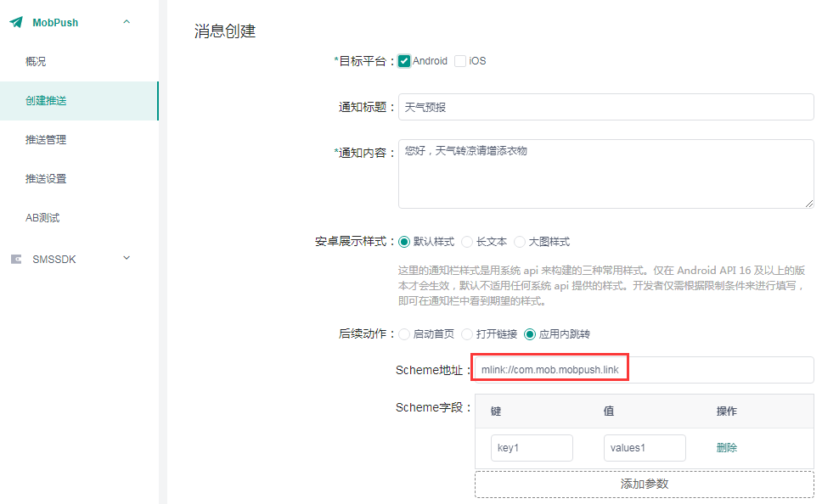Open the 概况 overview page
The image size is (839, 504).
coord(34,61)
